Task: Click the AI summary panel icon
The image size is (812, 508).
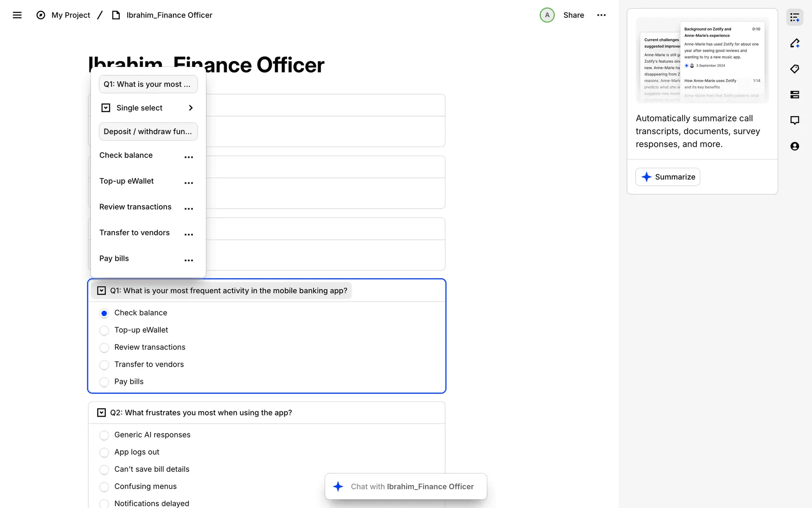Action: coord(795,17)
